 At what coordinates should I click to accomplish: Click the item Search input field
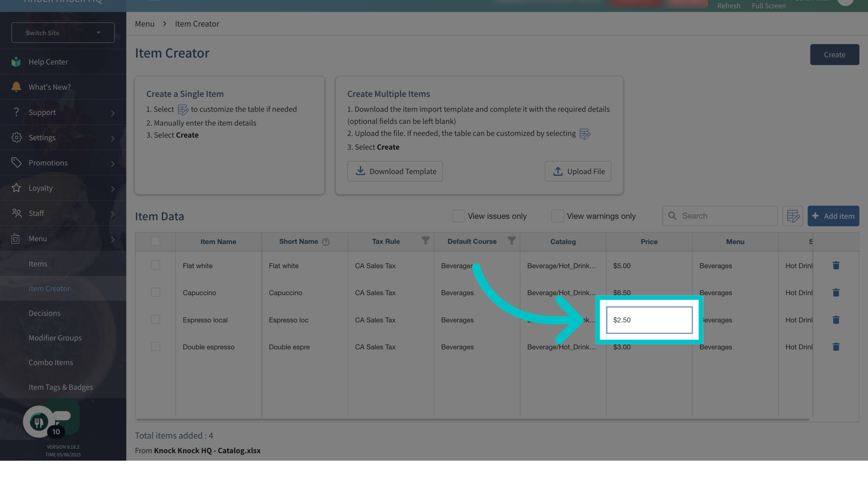(x=726, y=216)
